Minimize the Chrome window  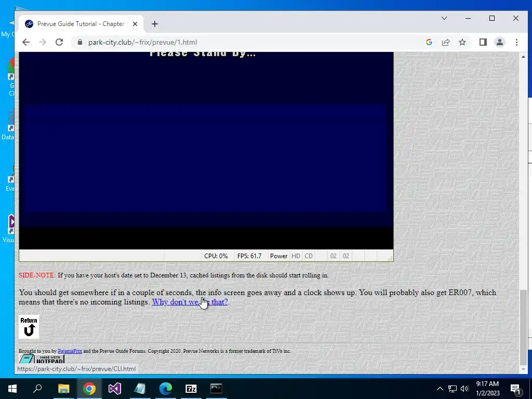[x=468, y=18]
